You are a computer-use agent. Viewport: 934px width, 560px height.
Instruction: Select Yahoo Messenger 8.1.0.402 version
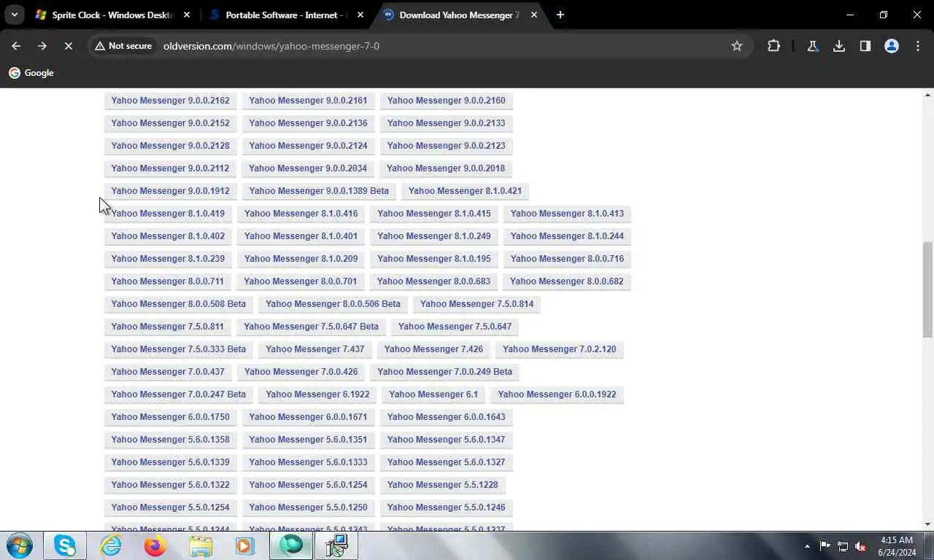coord(168,236)
